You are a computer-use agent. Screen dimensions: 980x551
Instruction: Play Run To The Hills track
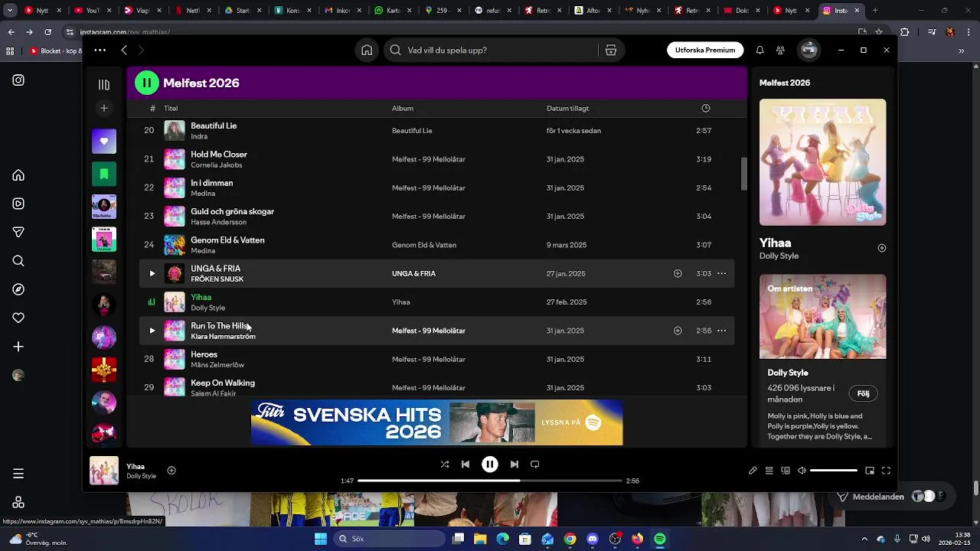point(152,331)
